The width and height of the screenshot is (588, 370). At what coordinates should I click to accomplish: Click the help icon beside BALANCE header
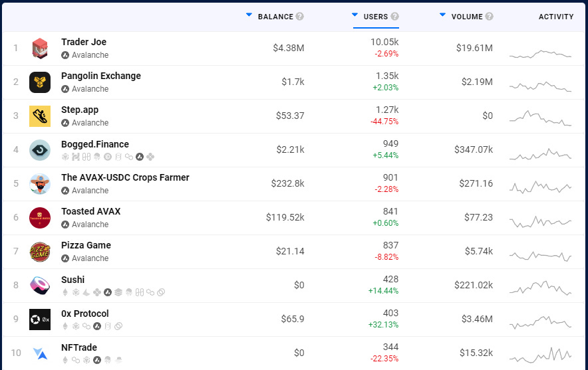point(299,17)
